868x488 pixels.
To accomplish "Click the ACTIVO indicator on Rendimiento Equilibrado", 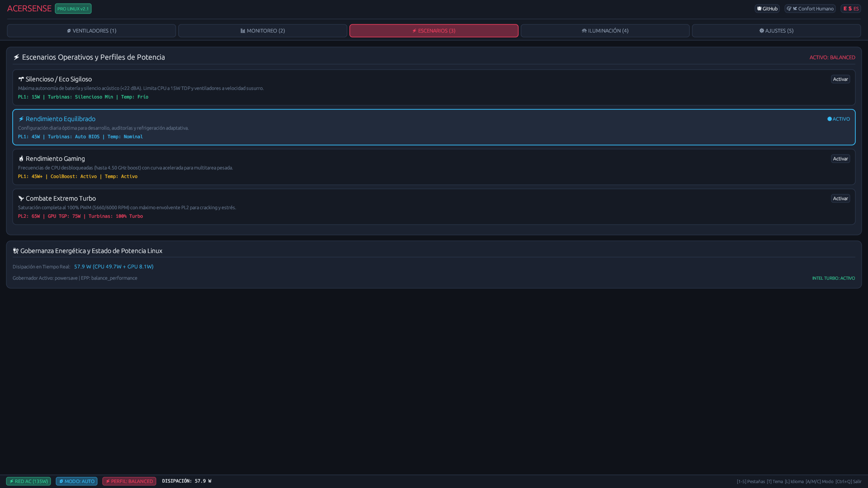I will coord(839,119).
